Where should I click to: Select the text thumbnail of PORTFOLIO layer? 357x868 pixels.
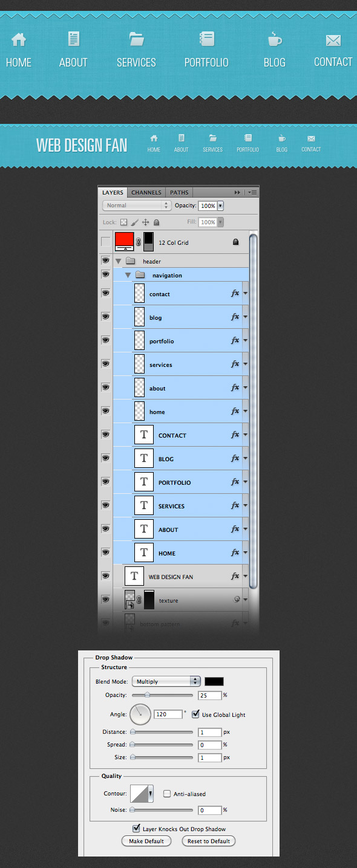[144, 482]
